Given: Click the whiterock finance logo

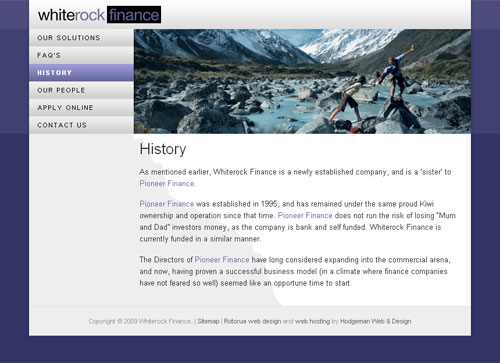Looking at the screenshot, I should 99,15.
